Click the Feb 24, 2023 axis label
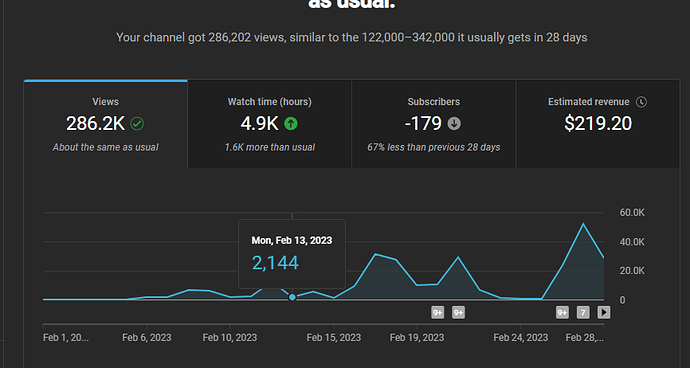690x368 pixels. pos(521,338)
